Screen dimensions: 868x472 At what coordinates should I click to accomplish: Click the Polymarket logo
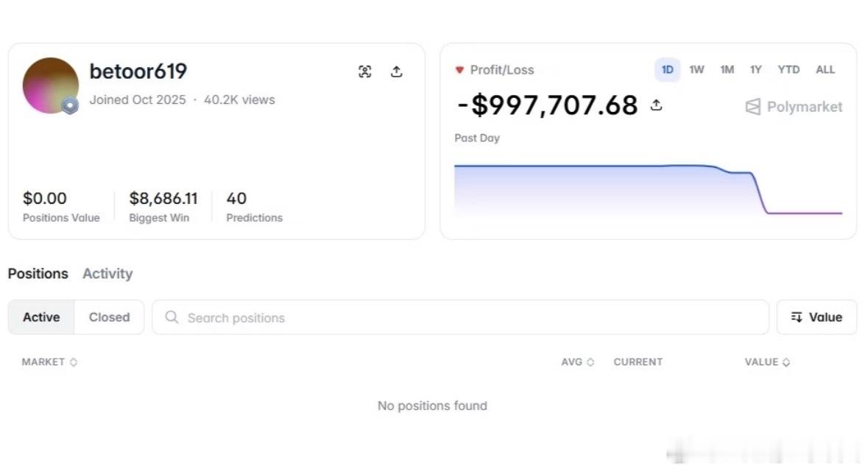coord(794,106)
